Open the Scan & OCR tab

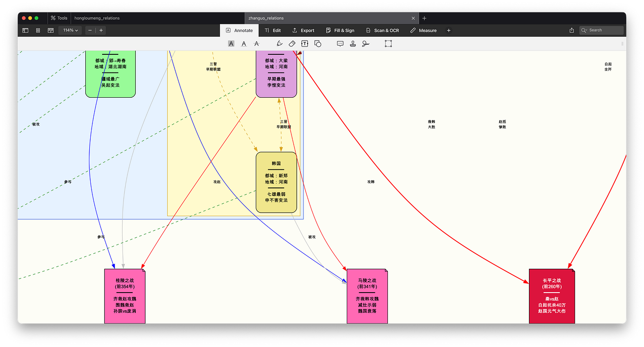coord(383,31)
